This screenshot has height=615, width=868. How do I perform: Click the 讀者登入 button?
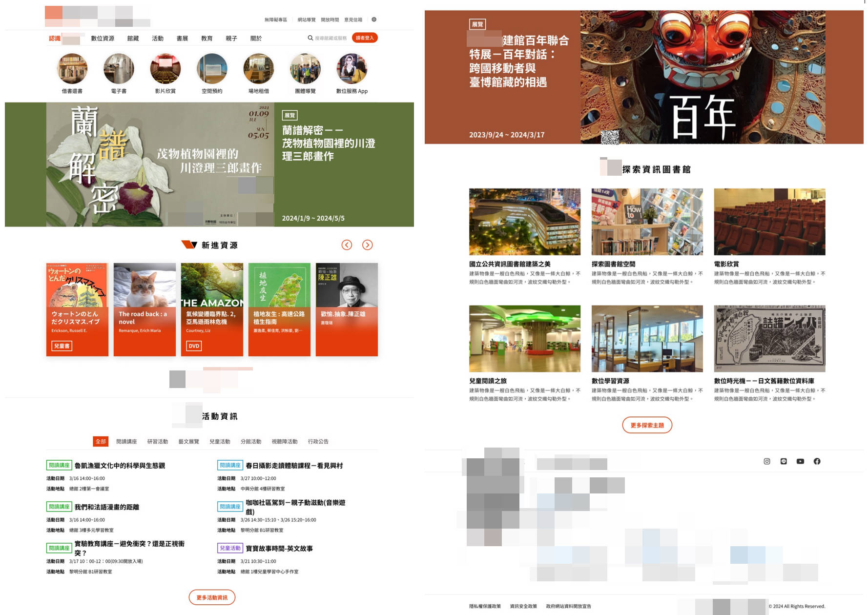coord(365,38)
